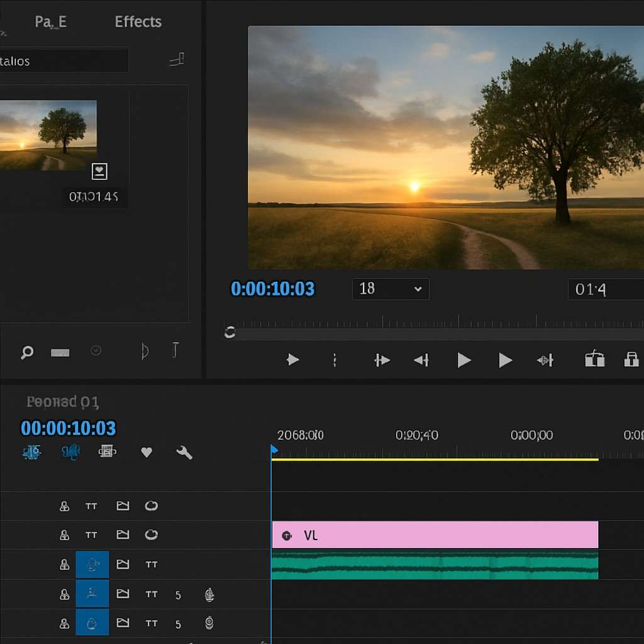
Task: Click the wrench timeline settings icon
Action: pyautogui.click(x=184, y=452)
